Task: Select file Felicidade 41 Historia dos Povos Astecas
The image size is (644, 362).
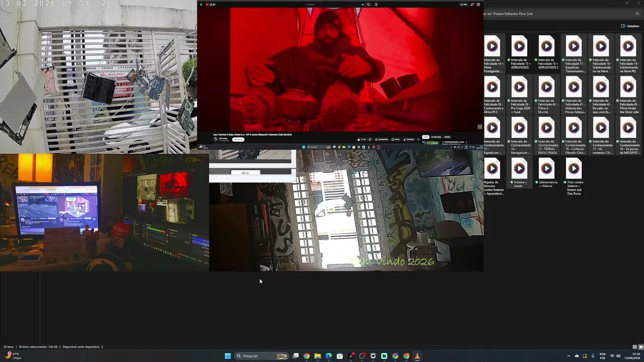Action: [574, 95]
